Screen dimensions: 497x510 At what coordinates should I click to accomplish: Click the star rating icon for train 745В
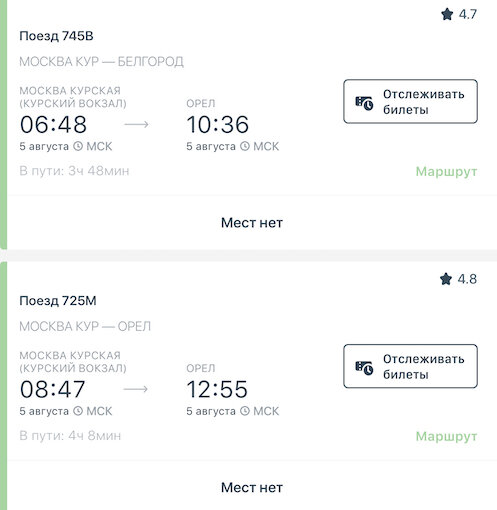447,14
